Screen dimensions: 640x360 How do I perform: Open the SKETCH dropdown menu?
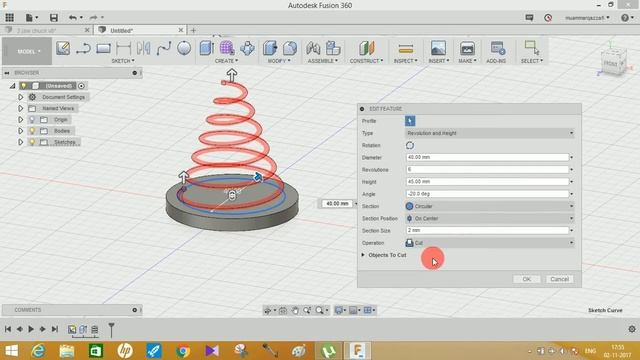click(123, 61)
